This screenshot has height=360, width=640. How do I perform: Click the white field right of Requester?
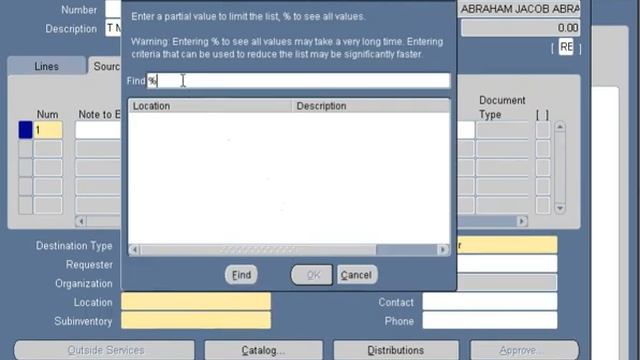(507, 264)
